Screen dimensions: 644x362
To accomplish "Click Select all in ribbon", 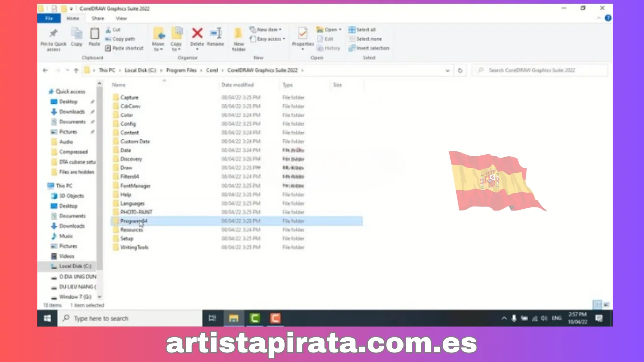I will click(362, 30).
